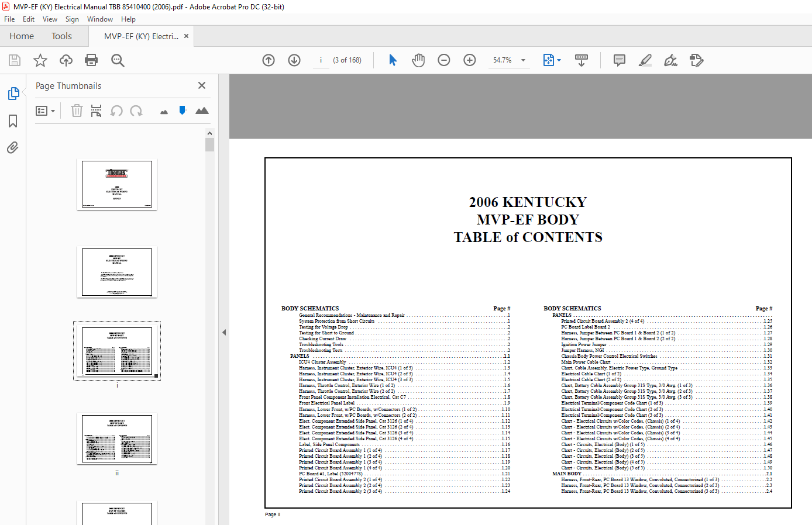Click insert page break icon

pos(97,110)
